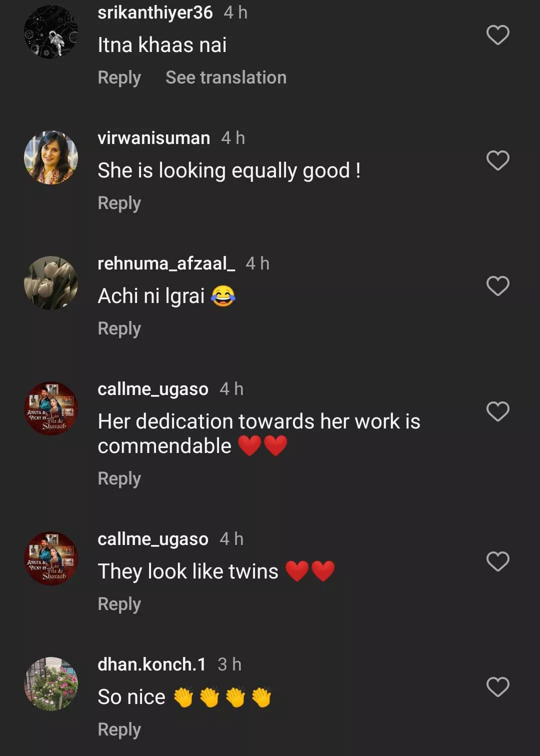Open virwanisuman's profile via username
Screen dimensions: 540x756
(153, 138)
